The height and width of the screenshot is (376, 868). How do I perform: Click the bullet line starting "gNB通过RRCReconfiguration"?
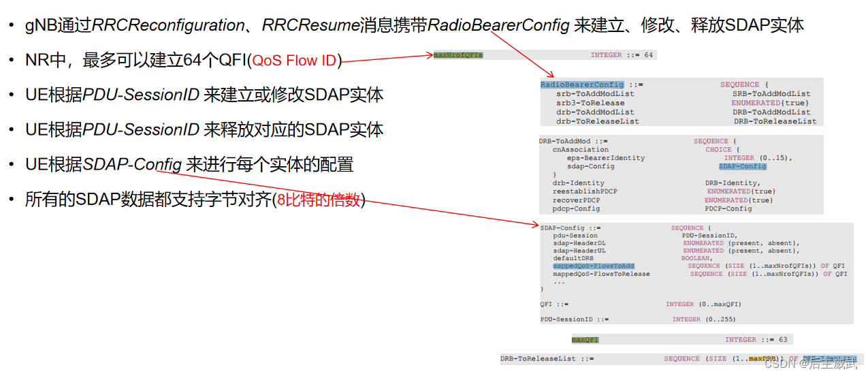[415, 26]
